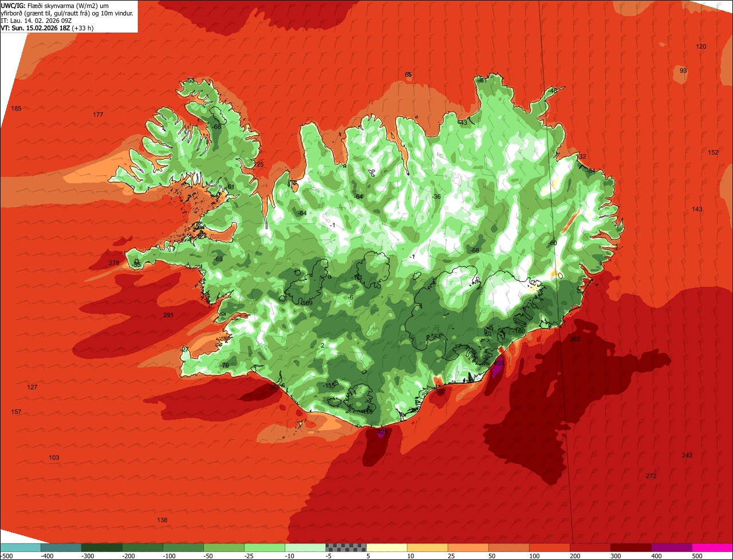Screen dimensions: 733x560
Task: Click the checkered swatch between -5 and 5
Action: (346, 547)
